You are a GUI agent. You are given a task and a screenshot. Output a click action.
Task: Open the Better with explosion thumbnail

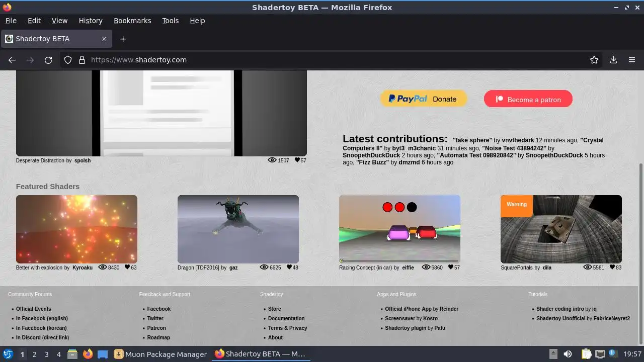[76, 229]
